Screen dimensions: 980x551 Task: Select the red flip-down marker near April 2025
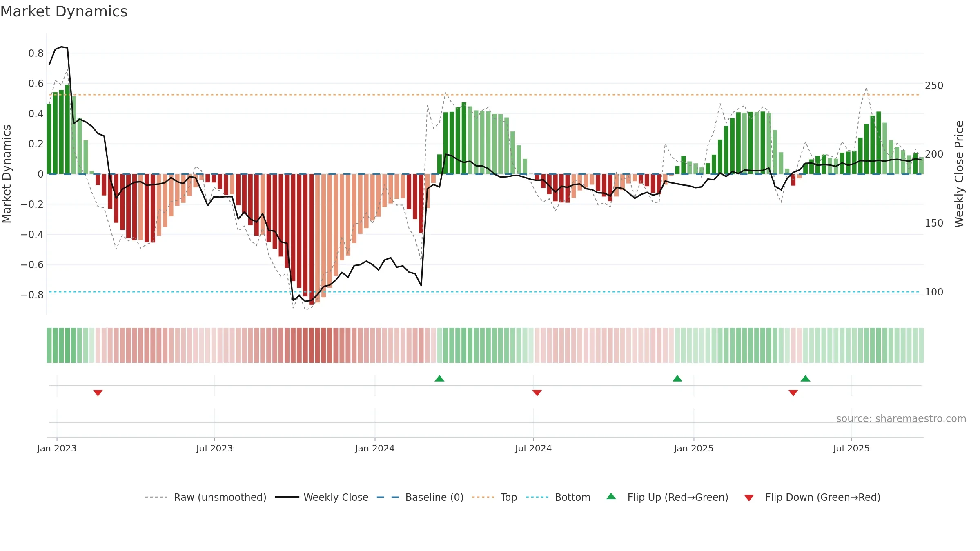click(793, 393)
